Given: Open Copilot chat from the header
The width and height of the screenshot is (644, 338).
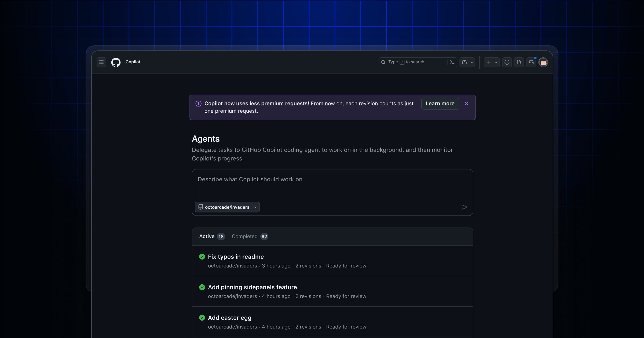Looking at the screenshot, I should 464,62.
